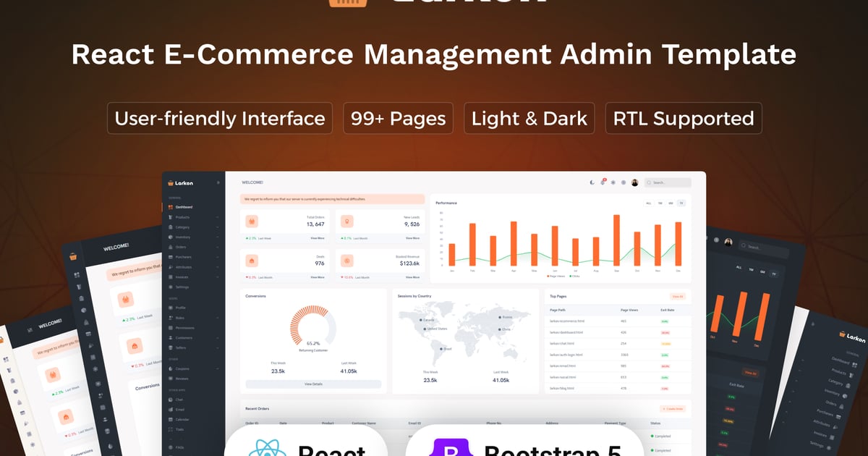Open theme settings gear in top bar

pyautogui.click(x=613, y=183)
